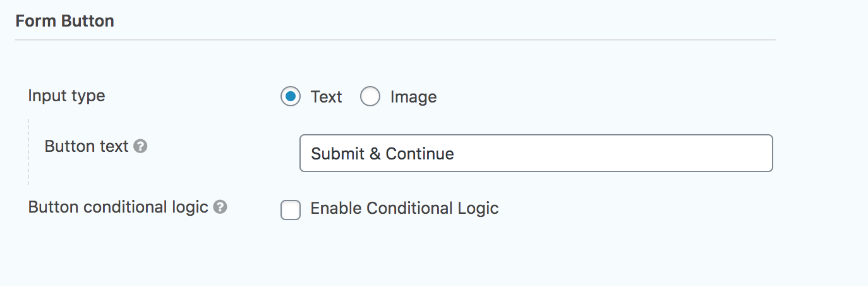Image resolution: width=868 pixels, height=286 pixels.
Task: Click the "Form Button" section heading
Action: coord(65,21)
